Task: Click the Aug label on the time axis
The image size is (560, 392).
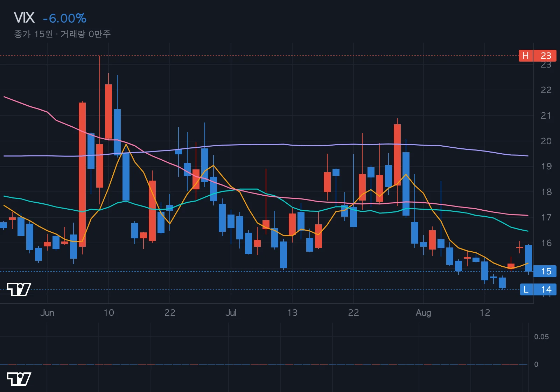Action: [423, 313]
